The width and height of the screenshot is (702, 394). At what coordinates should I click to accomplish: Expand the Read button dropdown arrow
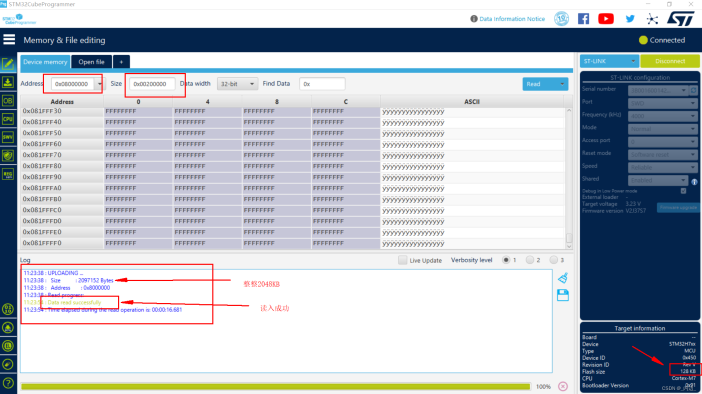point(562,84)
